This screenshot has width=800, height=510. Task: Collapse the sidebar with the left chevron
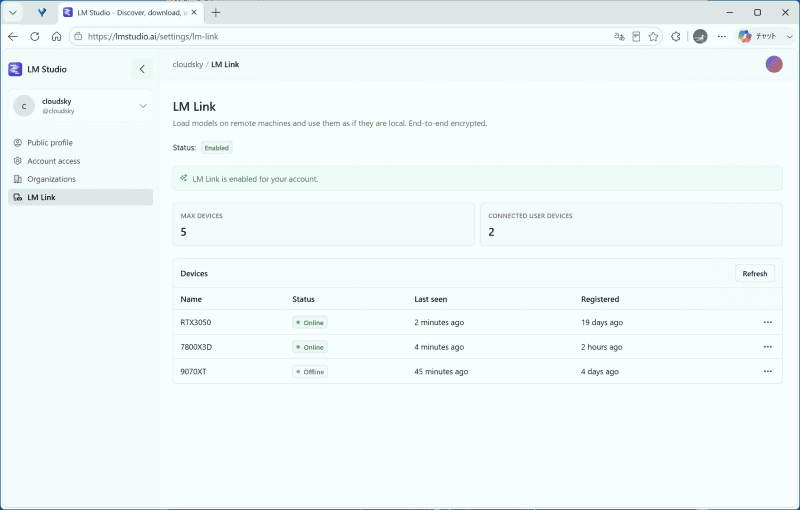[142, 69]
